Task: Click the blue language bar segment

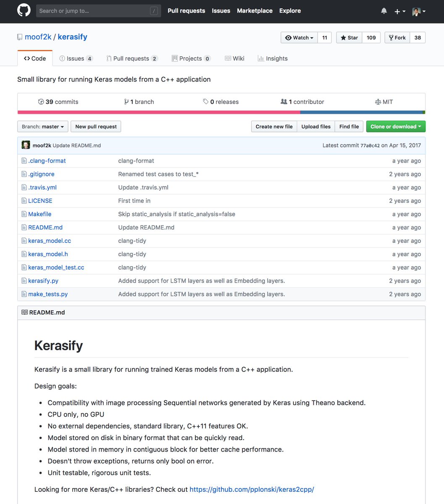Action: (361, 112)
